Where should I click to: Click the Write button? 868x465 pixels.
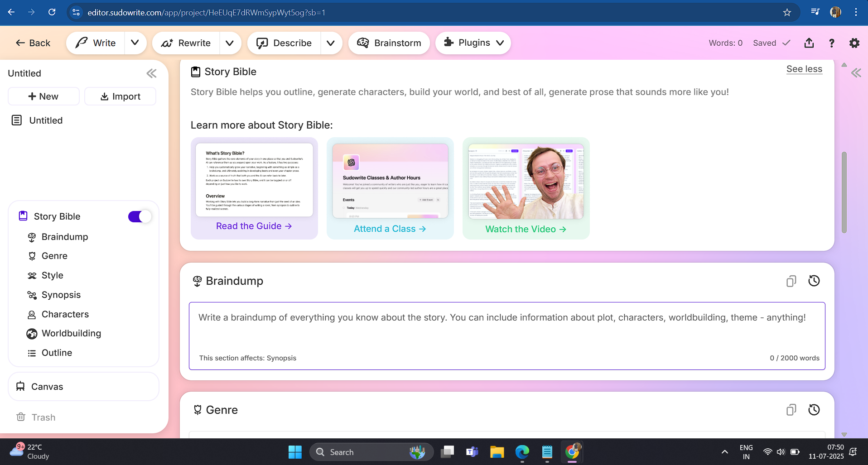[x=95, y=43]
